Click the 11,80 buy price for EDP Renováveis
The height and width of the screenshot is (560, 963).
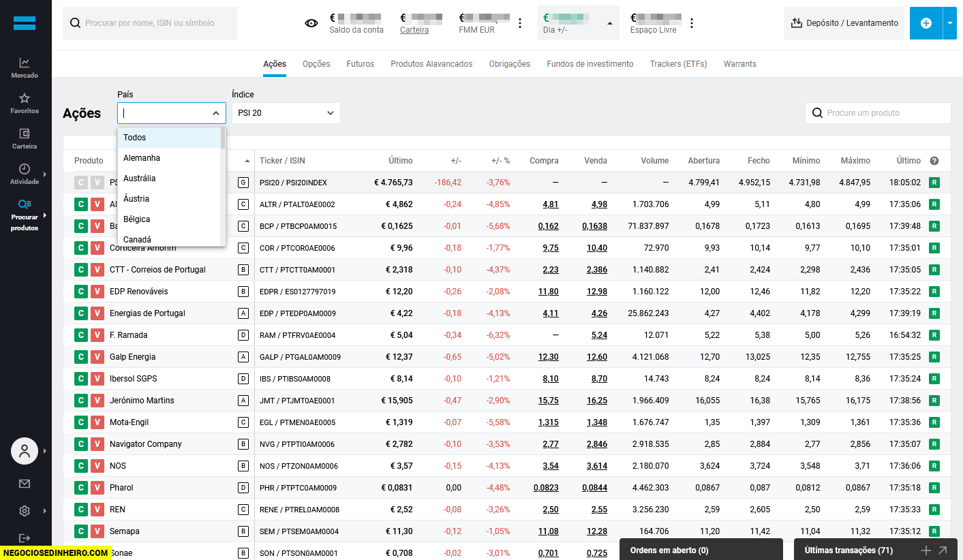pos(548,292)
